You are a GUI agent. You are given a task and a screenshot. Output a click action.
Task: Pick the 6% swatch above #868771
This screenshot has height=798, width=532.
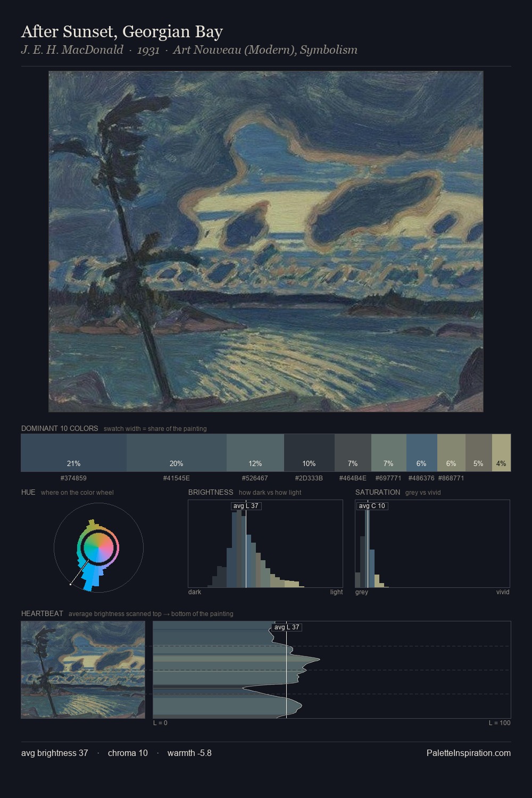[451, 453]
